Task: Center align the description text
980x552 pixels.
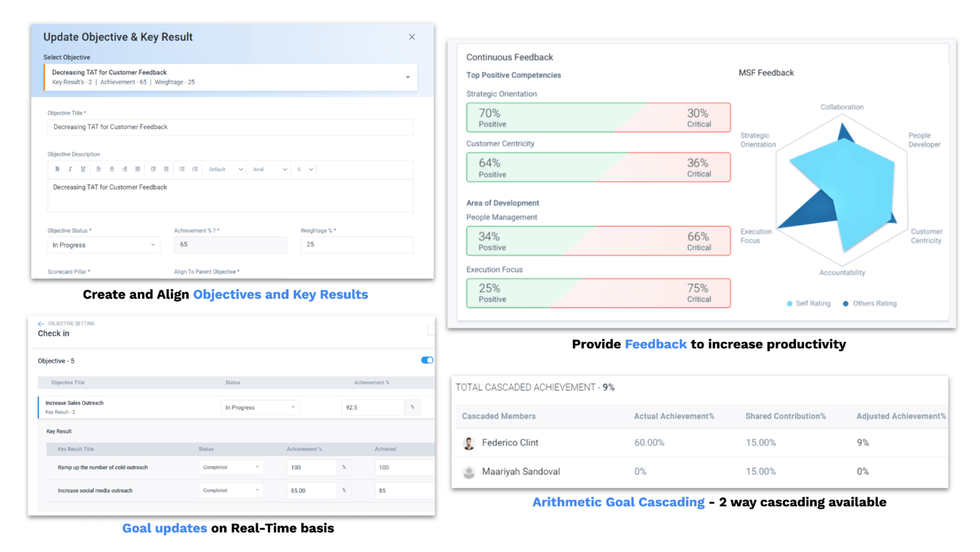Action: tap(112, 169)
